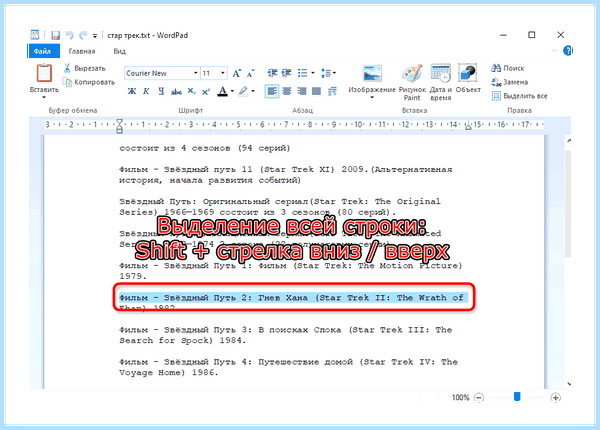Click the zoom slider handle
This screenshot has width=600, height=430.
coord(517,397)
